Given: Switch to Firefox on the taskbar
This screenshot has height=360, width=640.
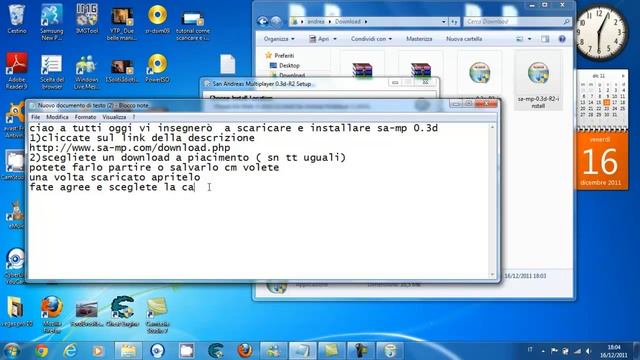Looking at the screenshot, I should 244,351.
